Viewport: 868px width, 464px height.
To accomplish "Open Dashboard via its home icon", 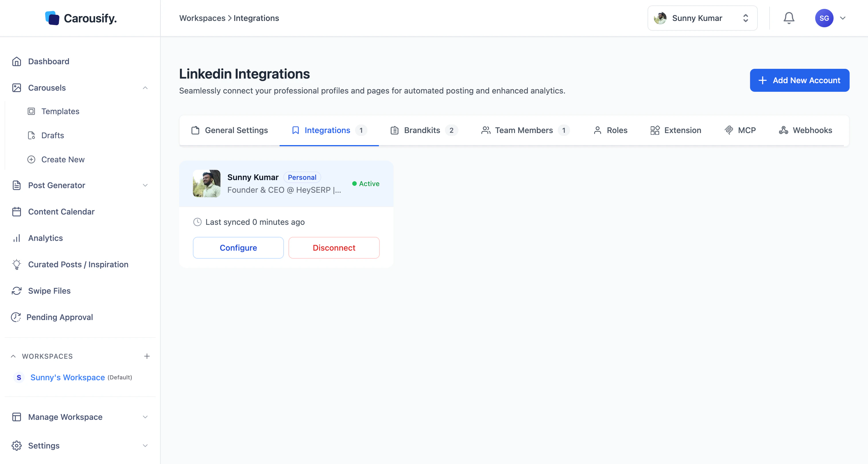I will [17, 61].
